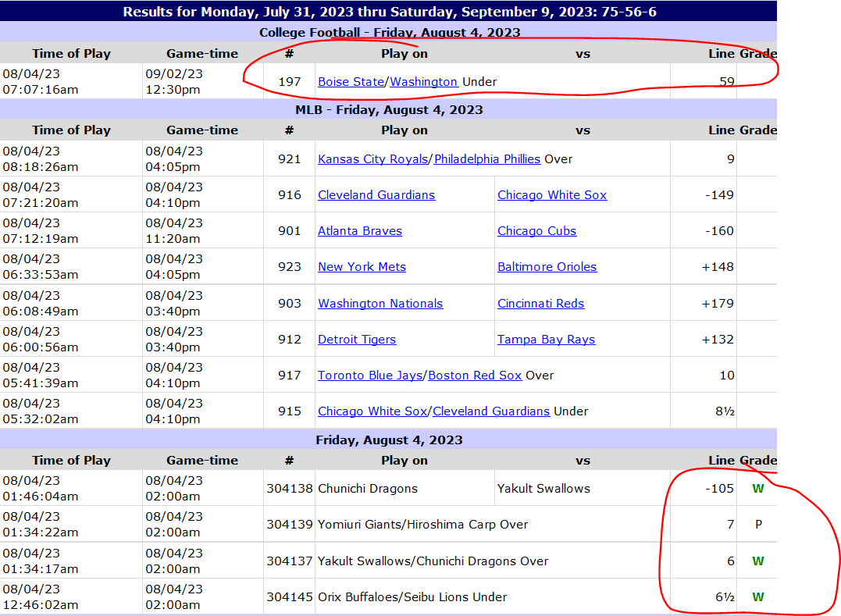
Task: Select the Yakult Swallows opponent cell in row 304138
Action: [x=543, y=489]
